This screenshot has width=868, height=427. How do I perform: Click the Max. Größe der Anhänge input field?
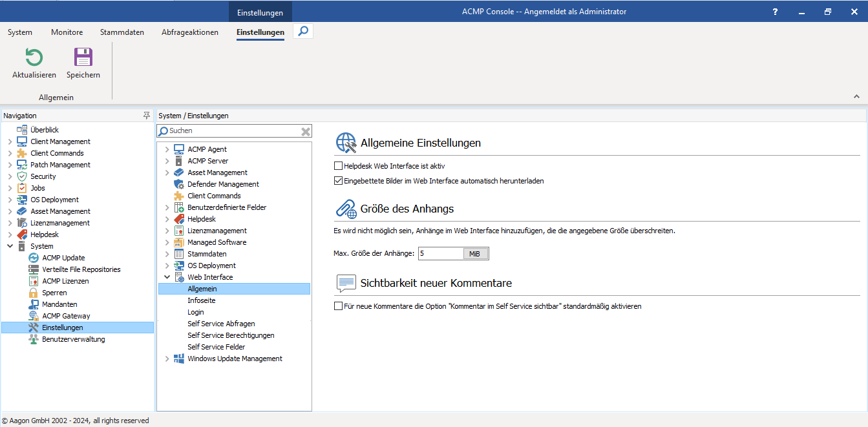[441, 253]
